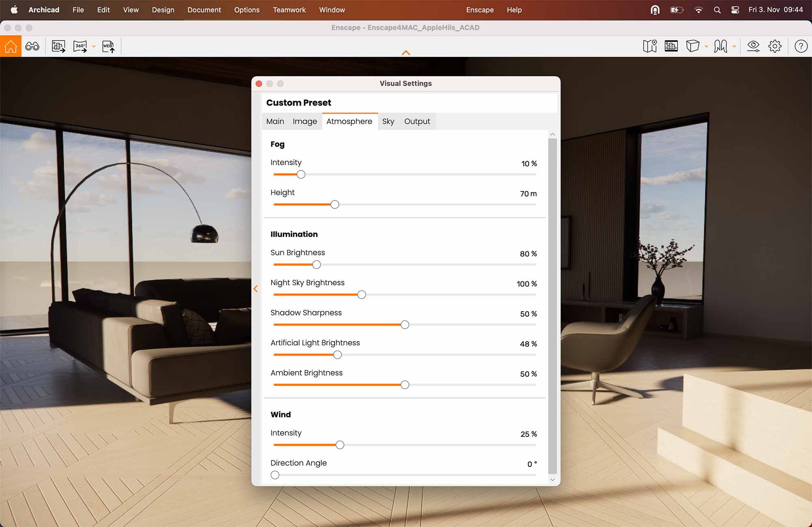Open the Enscape menu in the menu bar
Screen dimensions: 812x527
(479, 9)
